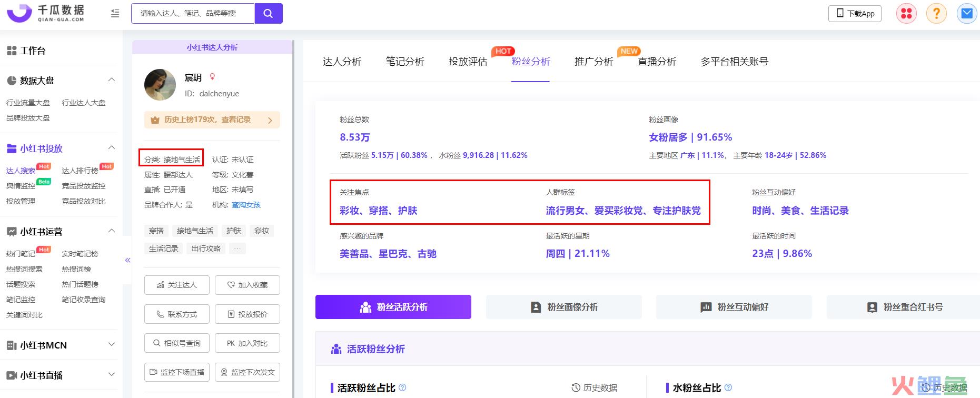Collapse the 数据大盘 section chevron

111,80
